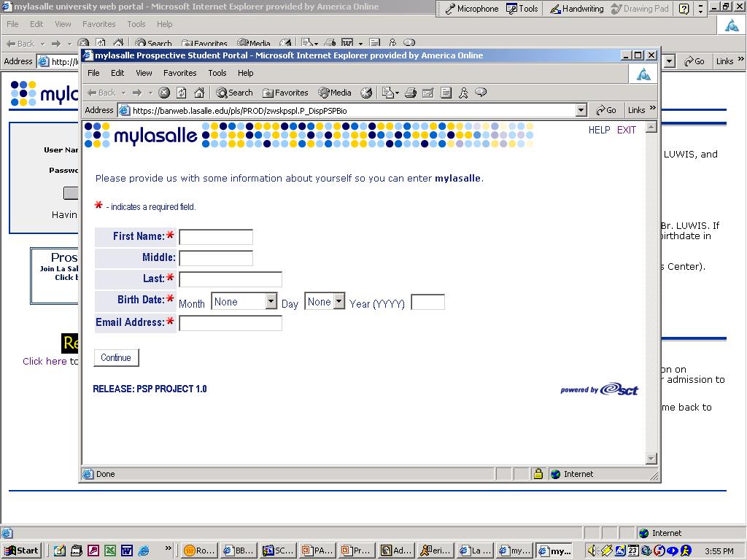Open the Edit menu in the Prospective Student Portal window
Viewport: 747px width, 560px height.
[117, 73]
